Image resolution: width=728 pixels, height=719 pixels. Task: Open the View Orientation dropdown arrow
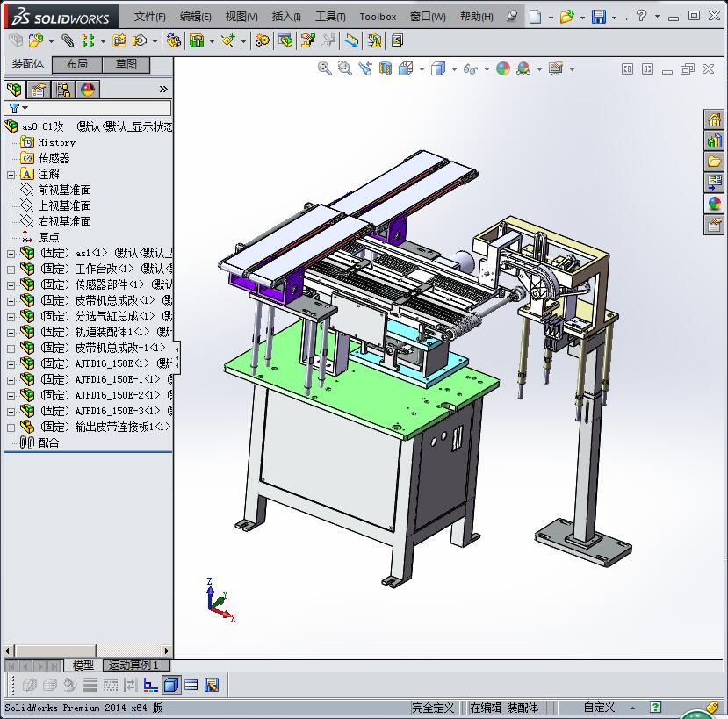pos(422,69)
